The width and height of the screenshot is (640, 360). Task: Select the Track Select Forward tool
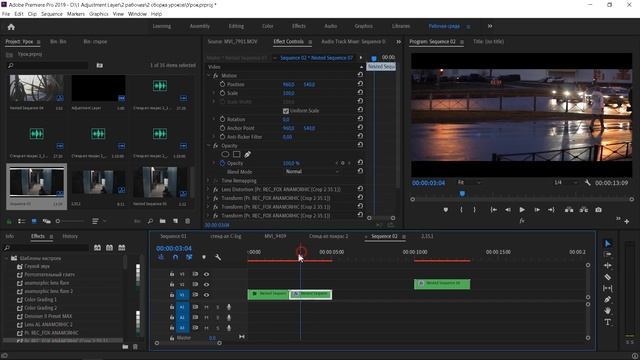coord(608,254)
